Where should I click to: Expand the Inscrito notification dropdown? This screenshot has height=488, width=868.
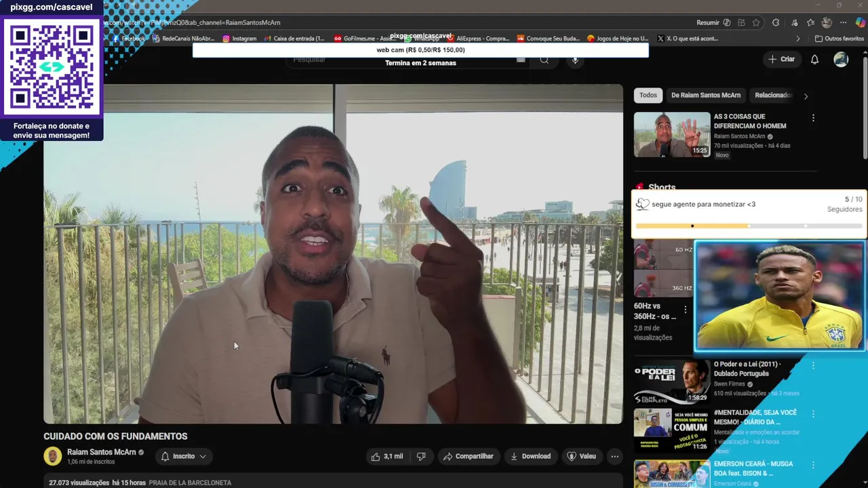click(184, 457)
